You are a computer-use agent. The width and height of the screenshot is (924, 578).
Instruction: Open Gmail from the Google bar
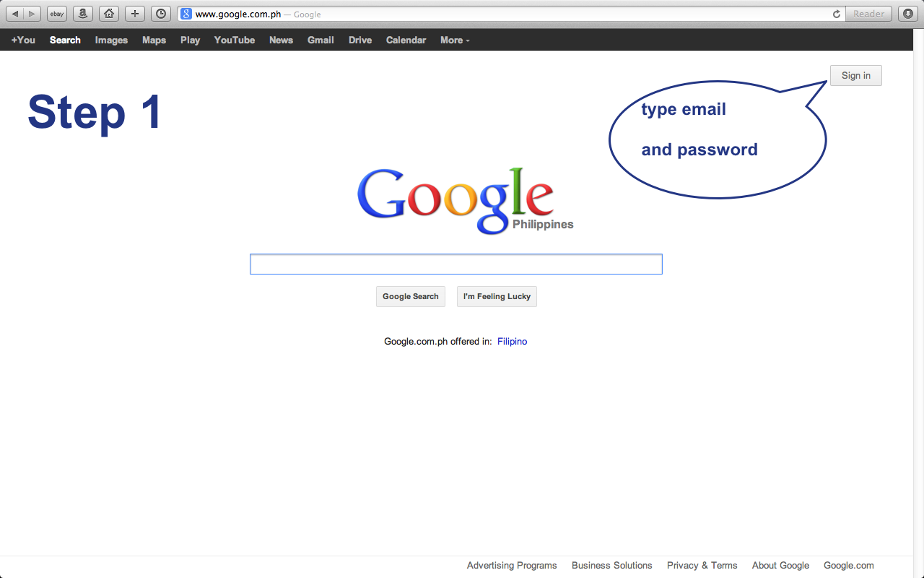pos(321,40)
